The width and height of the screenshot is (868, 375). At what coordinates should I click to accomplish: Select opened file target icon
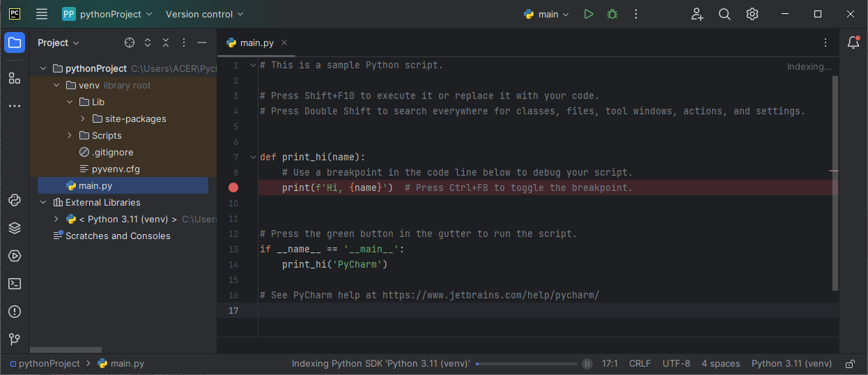130,43
